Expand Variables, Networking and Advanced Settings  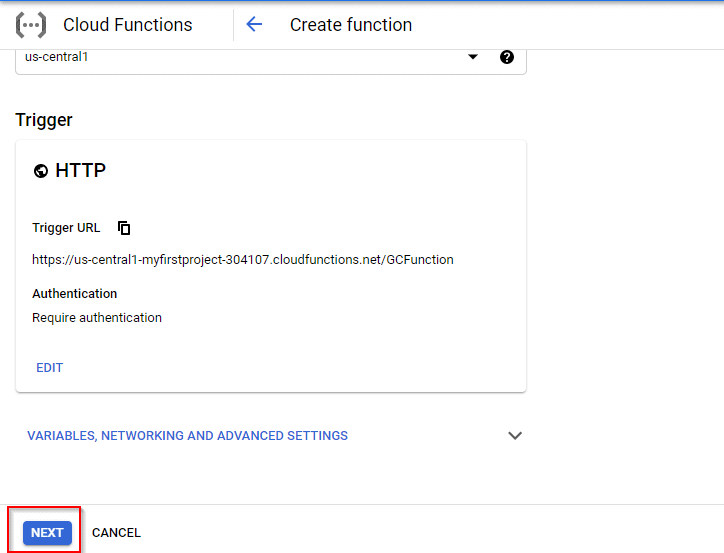point(187,436)
